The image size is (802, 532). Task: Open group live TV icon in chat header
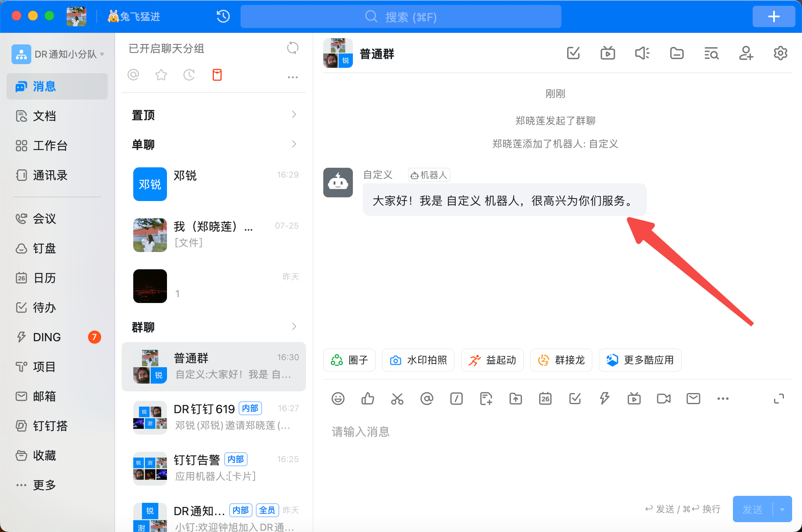(608, 53)
